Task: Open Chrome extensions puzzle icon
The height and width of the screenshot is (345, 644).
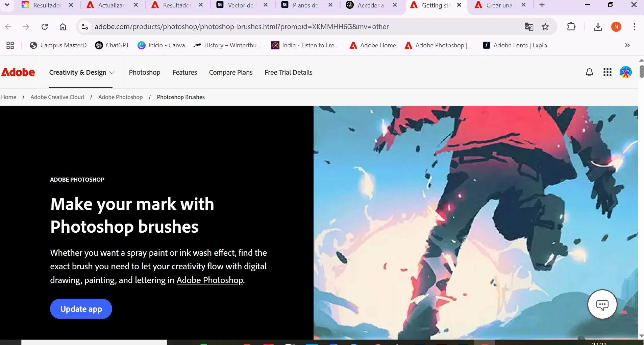Action: [x=571, y=26]
